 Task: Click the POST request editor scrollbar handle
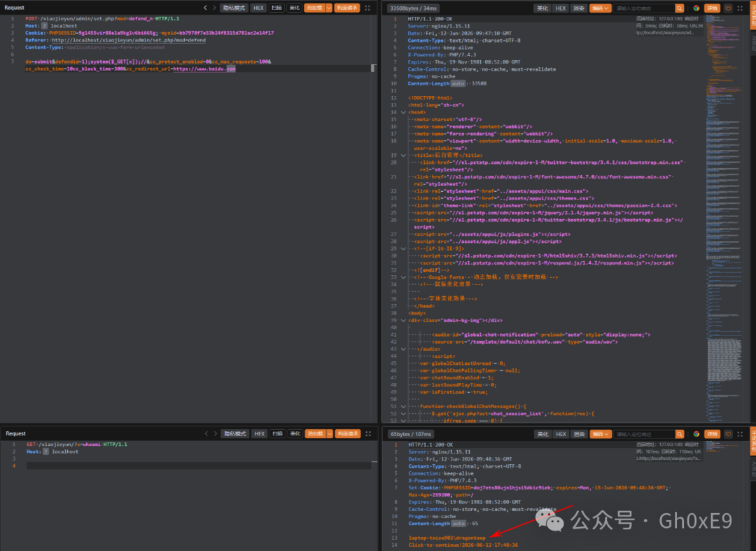tap(373, 69)
